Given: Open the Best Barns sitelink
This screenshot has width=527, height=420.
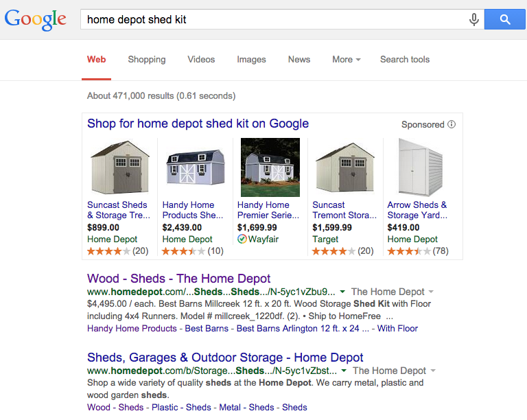Looking at the screenshot, I should [207, 328].
